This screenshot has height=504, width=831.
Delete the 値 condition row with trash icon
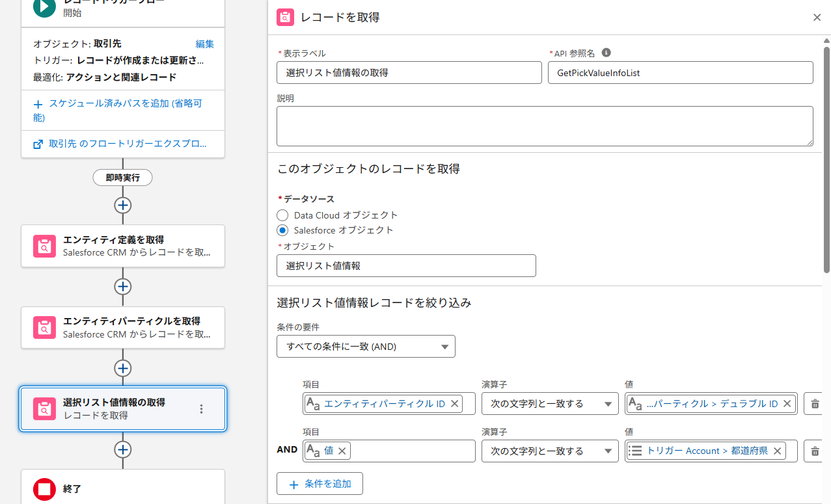click(x=815, y=451)
